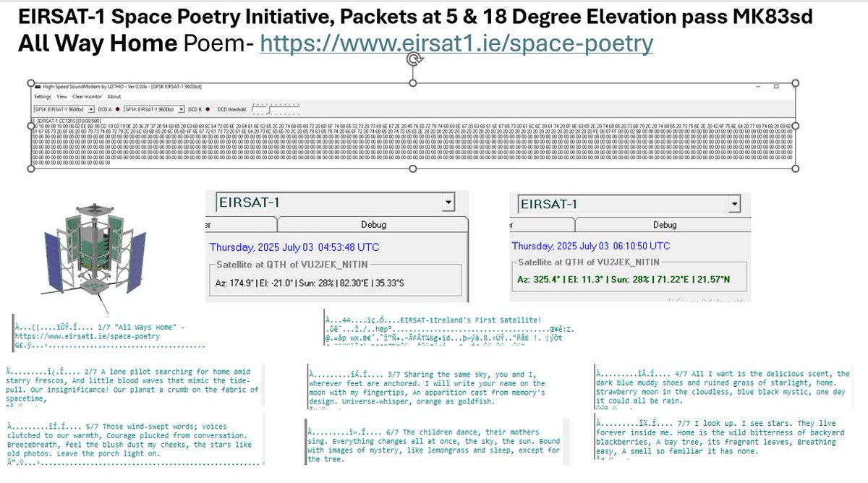Click the DCD A red indicator
Screen dimensions: 868x483
(x=117, y=109)
